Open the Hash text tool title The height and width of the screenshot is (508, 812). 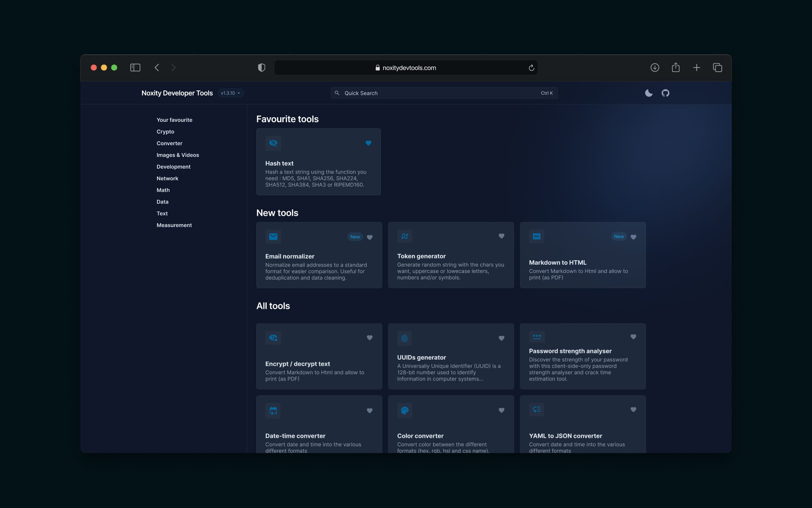[279, 163]
